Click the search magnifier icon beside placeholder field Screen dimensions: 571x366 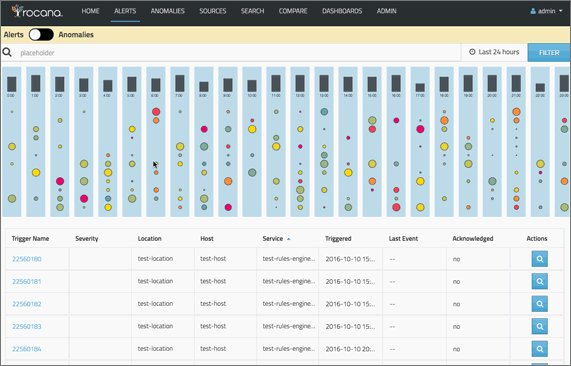(7, 52)
